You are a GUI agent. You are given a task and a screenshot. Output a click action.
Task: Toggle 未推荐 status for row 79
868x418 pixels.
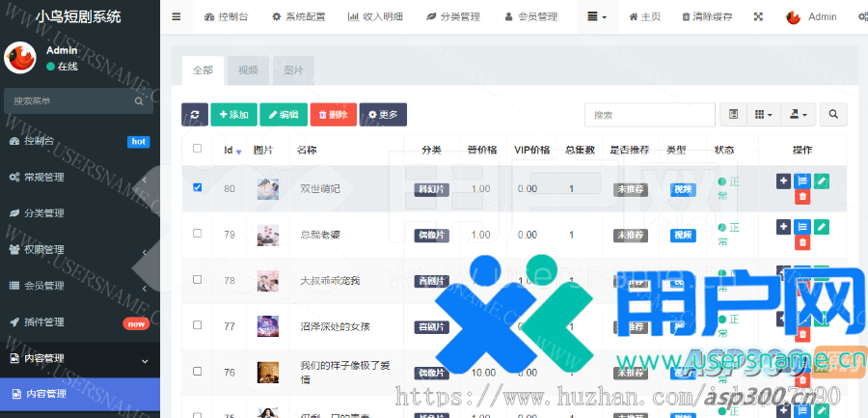631,235
